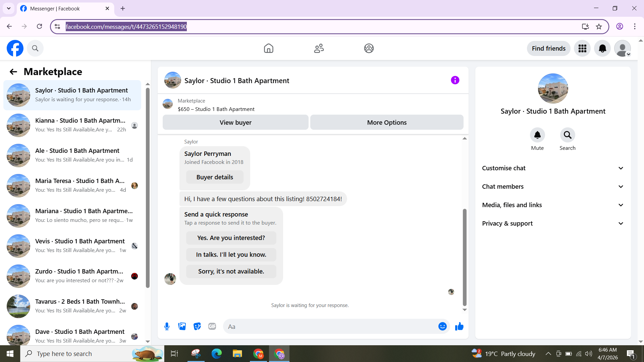Search in conversation magnifier icon
Screen dimensions: 644x362
click(568, 135)
